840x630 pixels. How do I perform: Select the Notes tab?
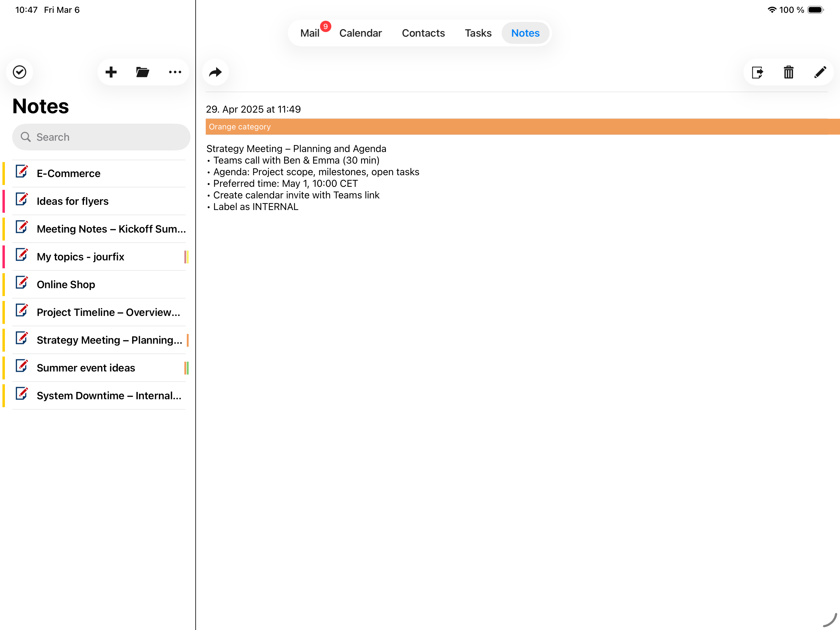tap(525, 33)
